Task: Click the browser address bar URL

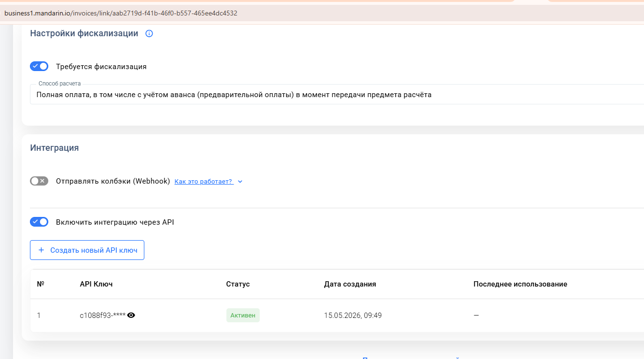Action: [121, 13]
